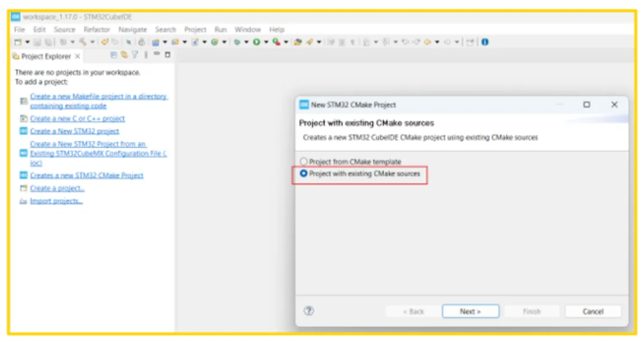Open the Source menu
The height and width of the screenshot is (345, 644).
[64, 29]
